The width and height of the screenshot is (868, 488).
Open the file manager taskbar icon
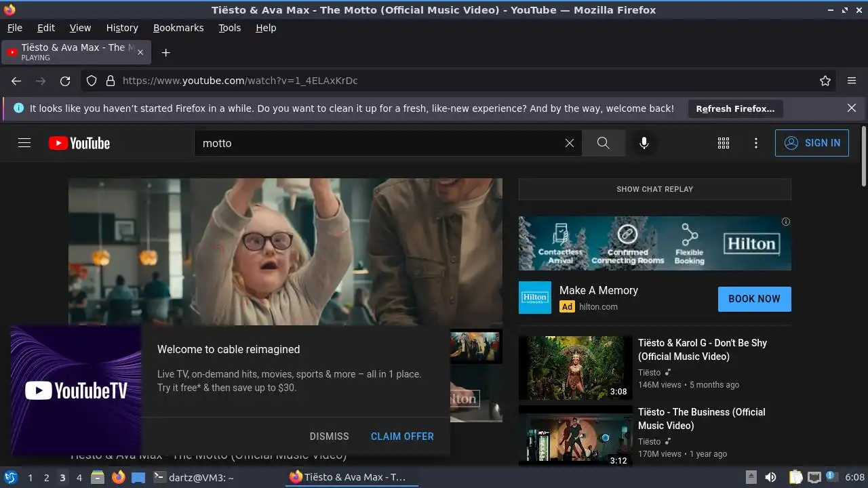coord(98,477)
